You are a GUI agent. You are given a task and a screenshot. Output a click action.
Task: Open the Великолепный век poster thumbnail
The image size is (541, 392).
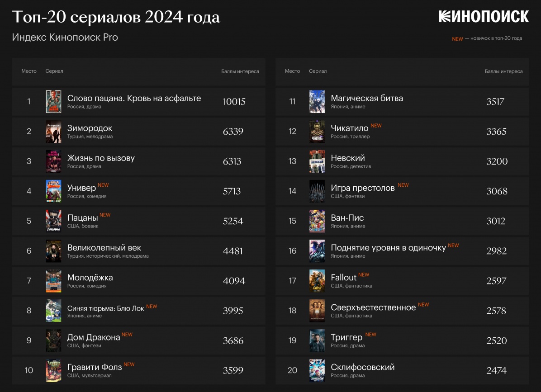pyautogui.click(x=53, y=250)
